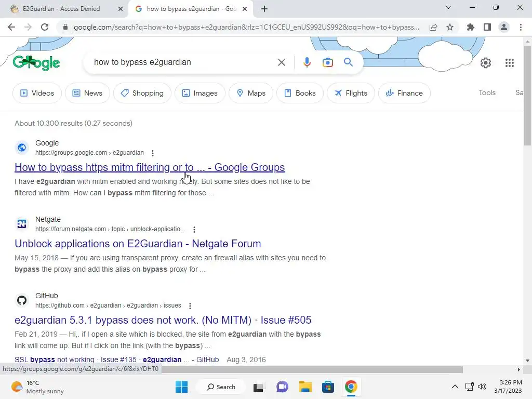532x399 pixels.
Task: Click the Chrome icon on taskbar
Action: pyautogui.click(x=351, y=387)
